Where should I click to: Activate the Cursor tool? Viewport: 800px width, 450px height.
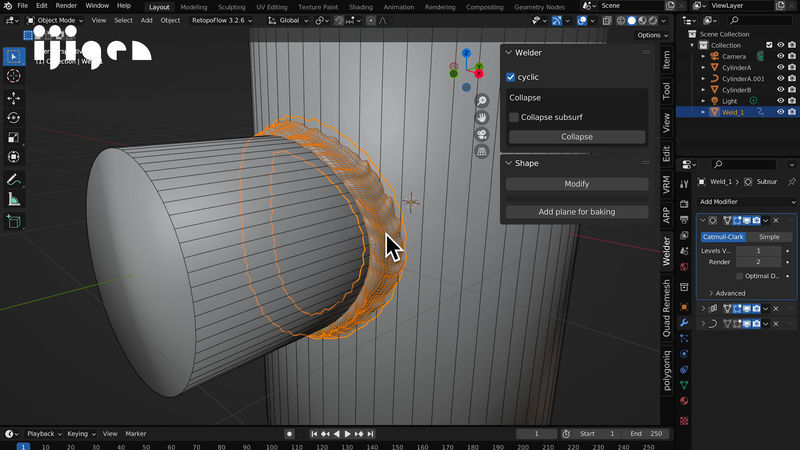tap(14, 76)
